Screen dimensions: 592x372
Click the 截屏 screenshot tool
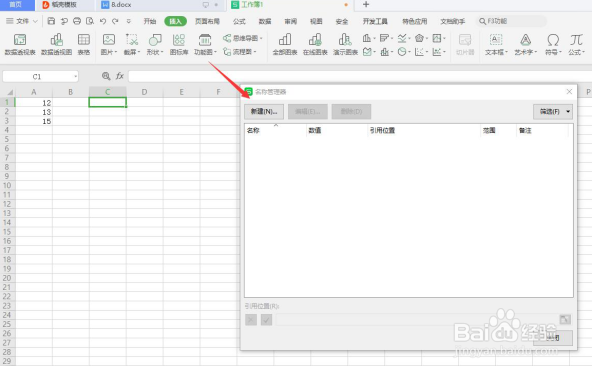click(132, 44)
